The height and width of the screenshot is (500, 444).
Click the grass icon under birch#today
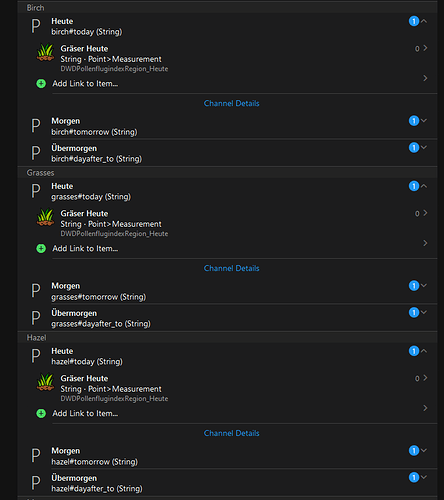(45, 53)
